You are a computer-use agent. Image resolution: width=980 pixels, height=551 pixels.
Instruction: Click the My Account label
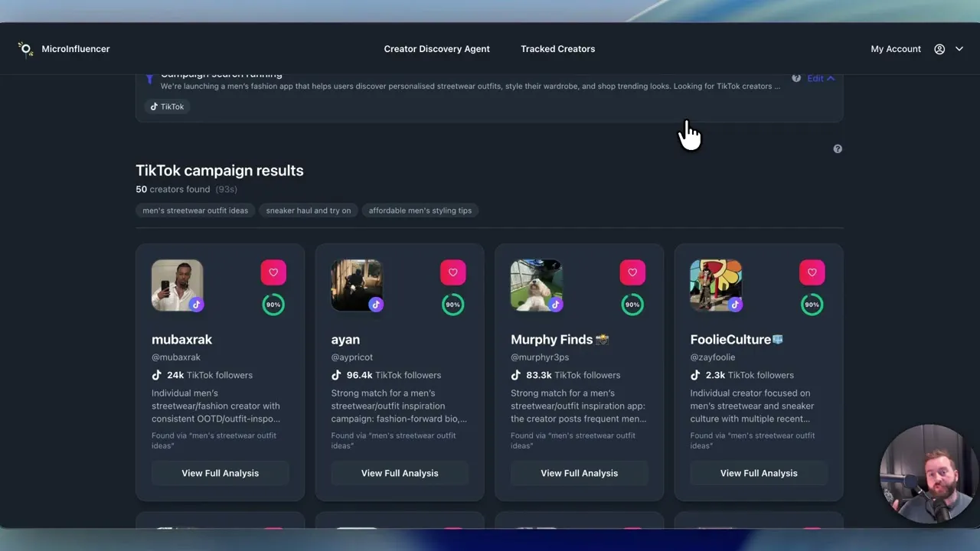[x=896, y=49]
